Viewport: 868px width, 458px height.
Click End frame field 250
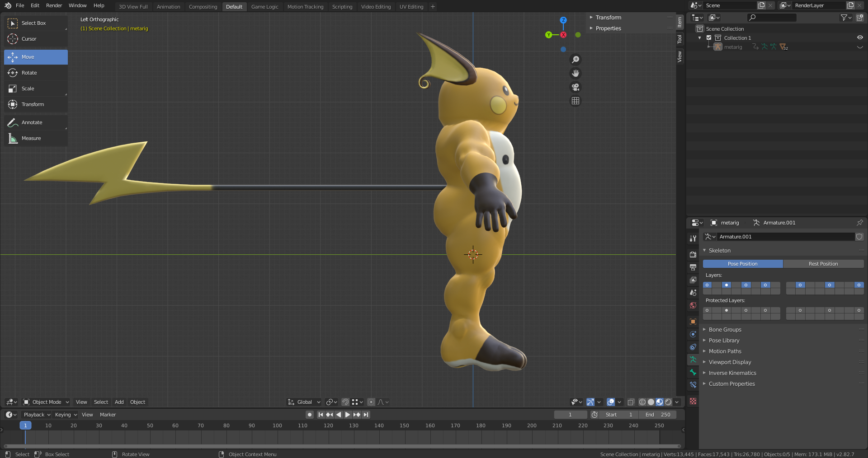tap(658, 415)
